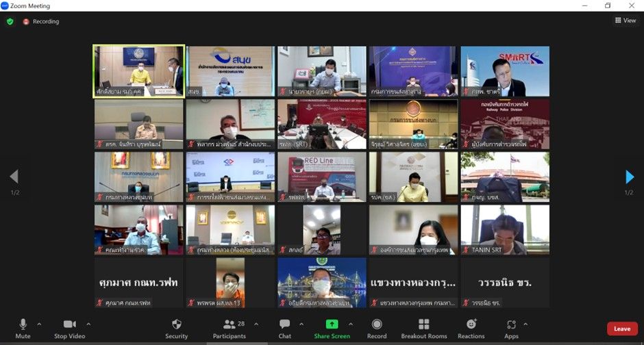Open the Chat panel
Image resolution: width=644 pixels, height=345 pixels.
[284, 327]
